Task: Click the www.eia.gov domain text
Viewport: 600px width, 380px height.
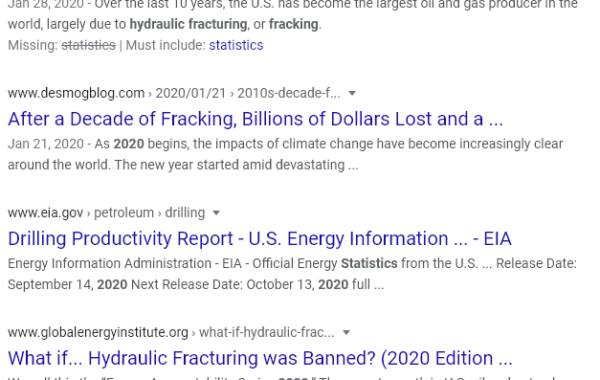Action: click(46, 213)
